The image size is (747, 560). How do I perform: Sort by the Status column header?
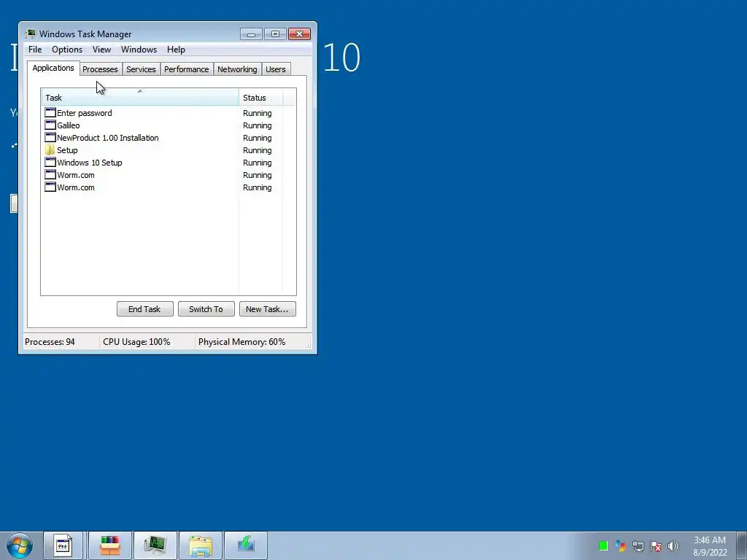(x=260, y=97)
